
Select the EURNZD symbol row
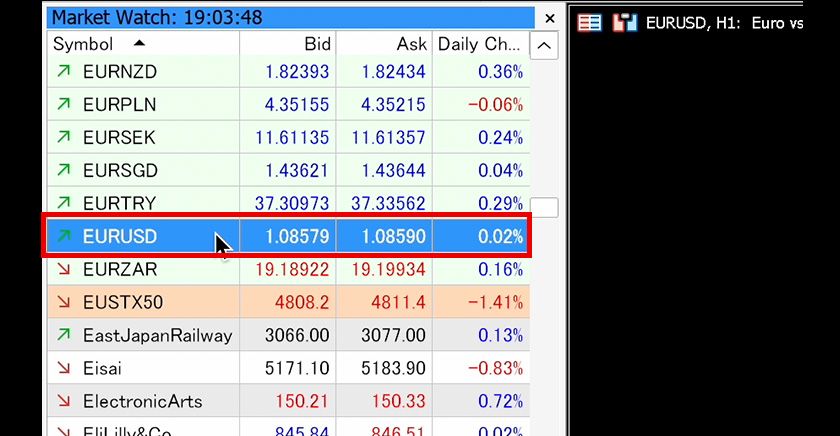coord(288,72)
